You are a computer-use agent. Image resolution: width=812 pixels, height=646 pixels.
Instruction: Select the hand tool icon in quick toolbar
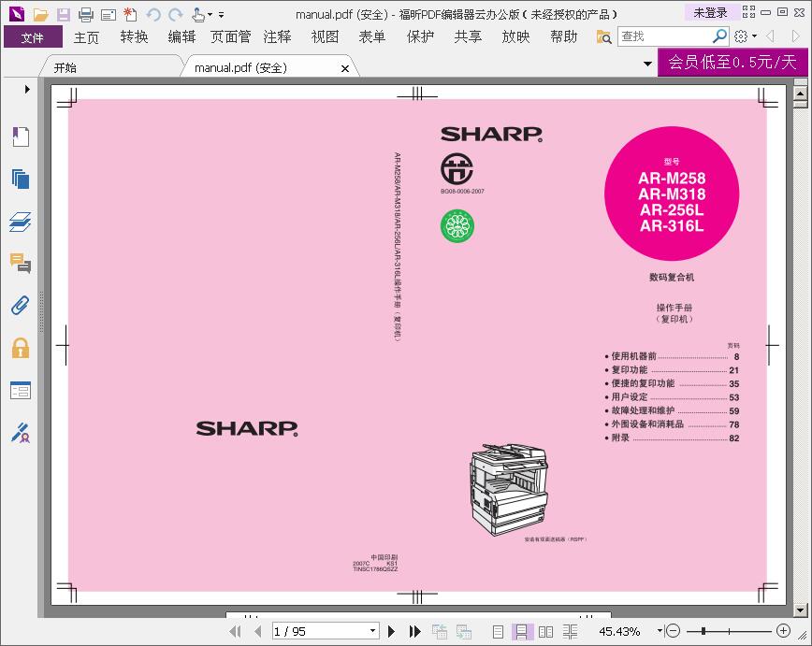pyautogui.click(x=197, y=15)
